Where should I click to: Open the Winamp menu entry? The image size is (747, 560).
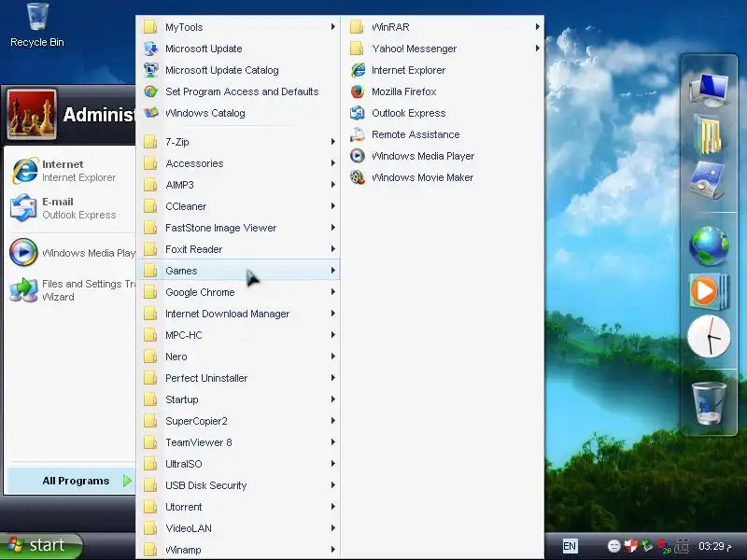[238, 549]
